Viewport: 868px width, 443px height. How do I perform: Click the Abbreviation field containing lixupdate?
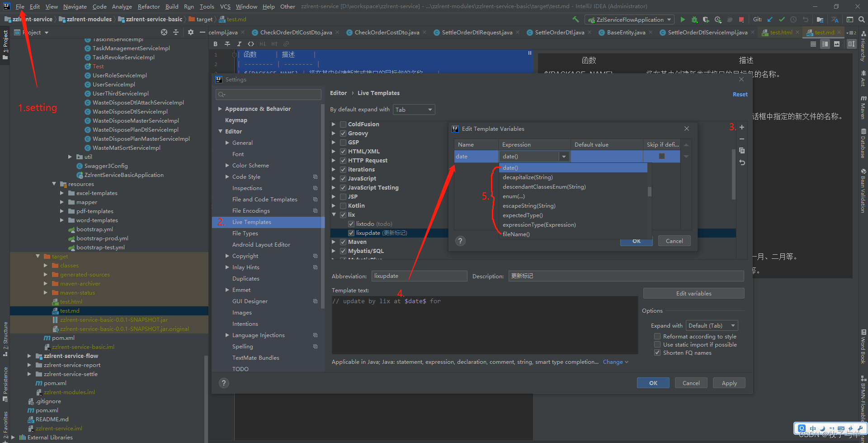pyautogui.click(x=419, y=276)
